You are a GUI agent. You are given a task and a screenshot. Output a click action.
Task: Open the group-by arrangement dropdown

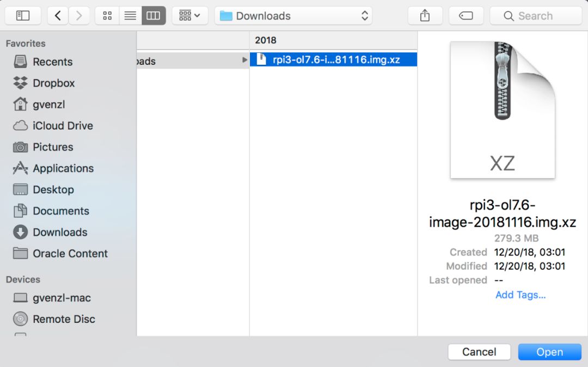[190, 16]
